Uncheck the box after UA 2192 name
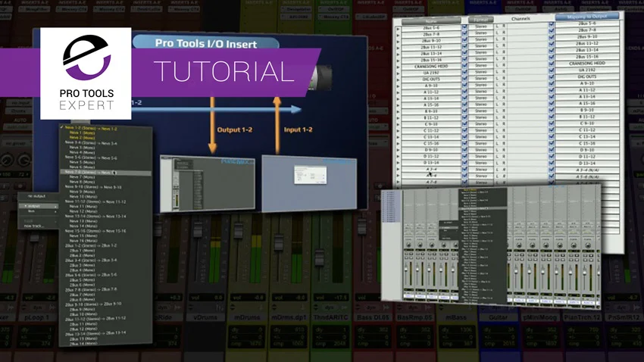The height and width of the screenshot is (362, 644). tap(464, 72)
